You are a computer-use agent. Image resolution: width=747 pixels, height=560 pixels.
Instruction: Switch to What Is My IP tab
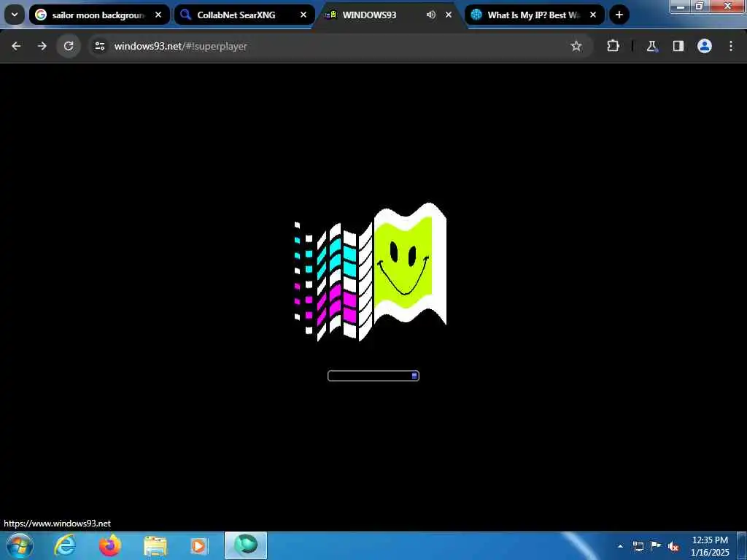pyautogui.click(x=534, y=15)
